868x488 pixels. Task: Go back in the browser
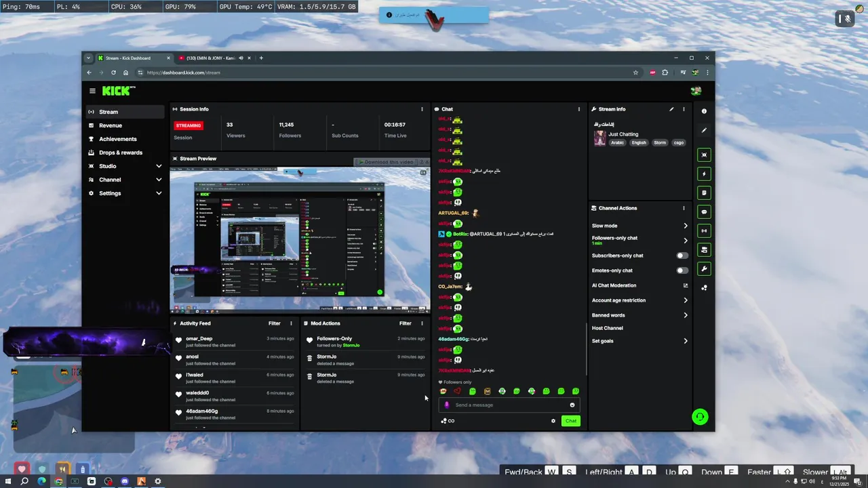coord(89,73)
